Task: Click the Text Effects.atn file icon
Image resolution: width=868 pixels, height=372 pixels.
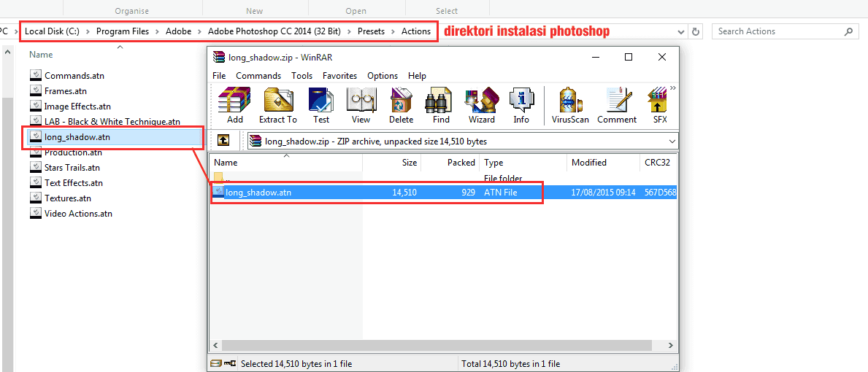Action: (x=36, y=183)
